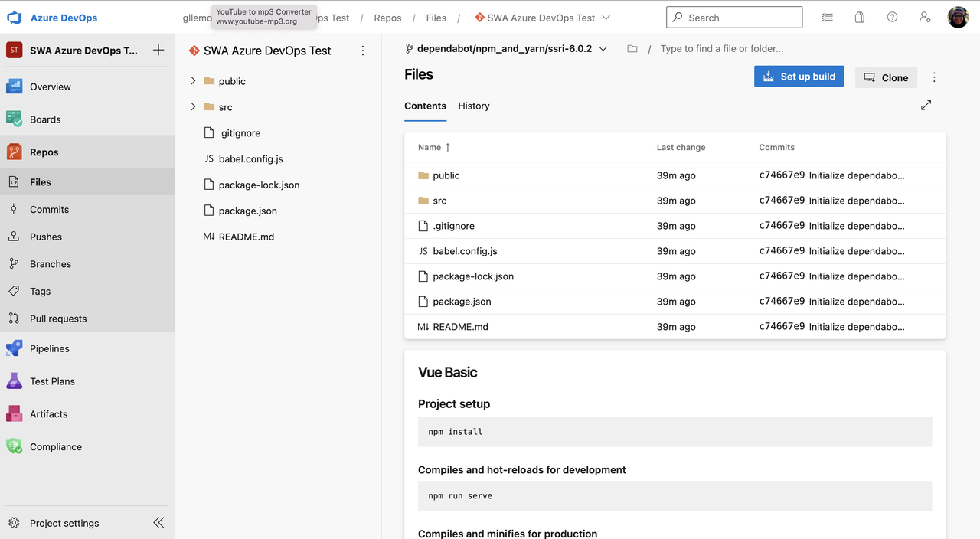
Task: Open babel.config.js in the files table
Action: [x=465, y=251]
